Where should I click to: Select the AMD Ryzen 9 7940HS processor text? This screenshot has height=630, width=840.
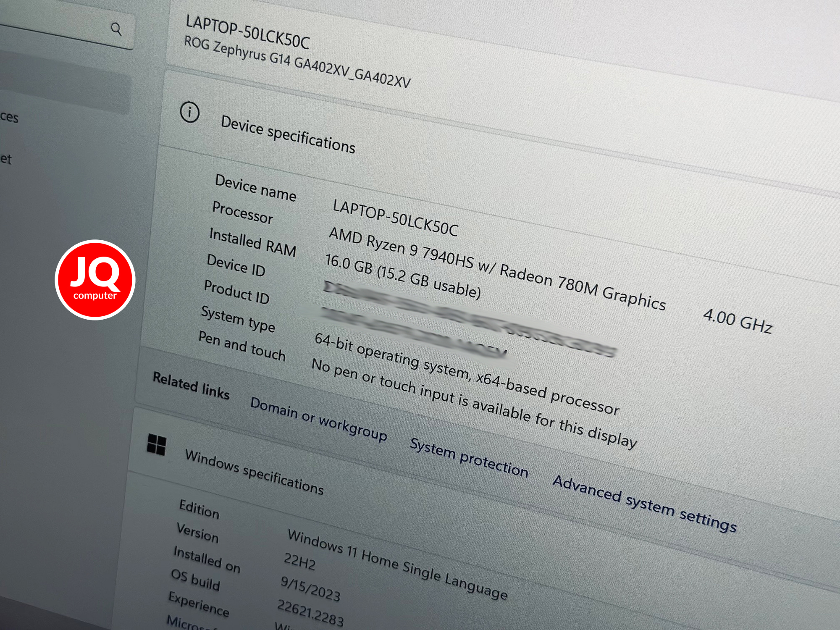tap(497, 268)
